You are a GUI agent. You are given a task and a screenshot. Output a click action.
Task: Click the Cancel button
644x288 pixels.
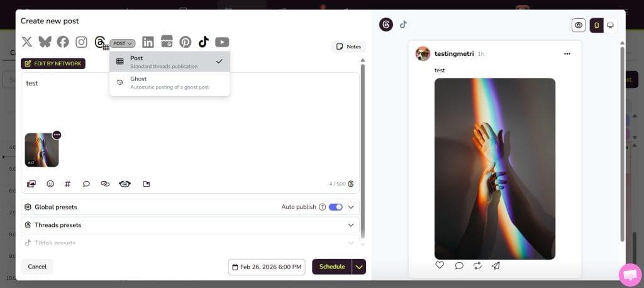[x=37, y=267]
